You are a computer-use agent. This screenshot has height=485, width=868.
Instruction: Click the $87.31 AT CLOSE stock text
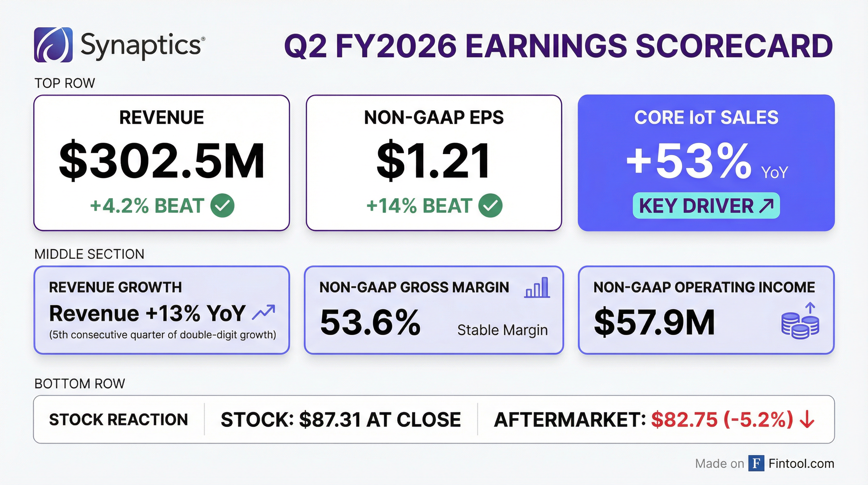point(341,420)
